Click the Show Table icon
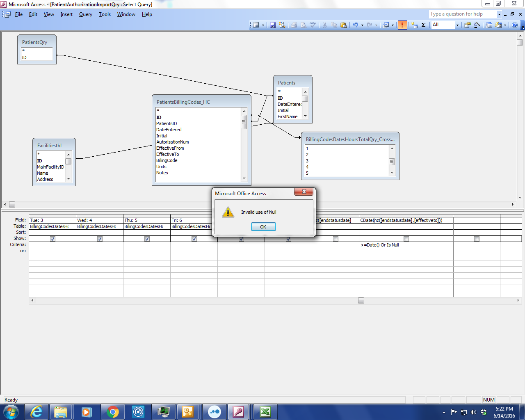The width and height of the screenshot is (525, 420). [x=414, y=25]
